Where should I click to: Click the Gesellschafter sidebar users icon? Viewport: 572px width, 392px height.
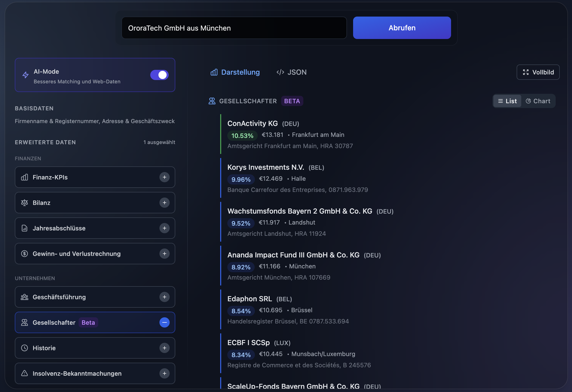point(24,322)
